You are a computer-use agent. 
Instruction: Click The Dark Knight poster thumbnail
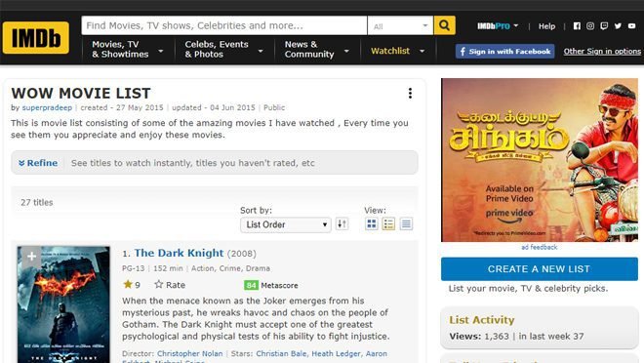tap(63, 304)
